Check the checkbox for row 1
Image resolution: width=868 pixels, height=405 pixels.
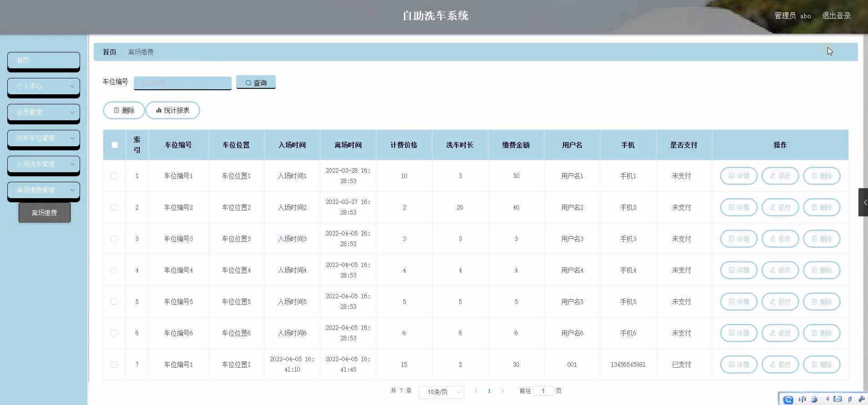pyautogui.click(x=114, y=176)
